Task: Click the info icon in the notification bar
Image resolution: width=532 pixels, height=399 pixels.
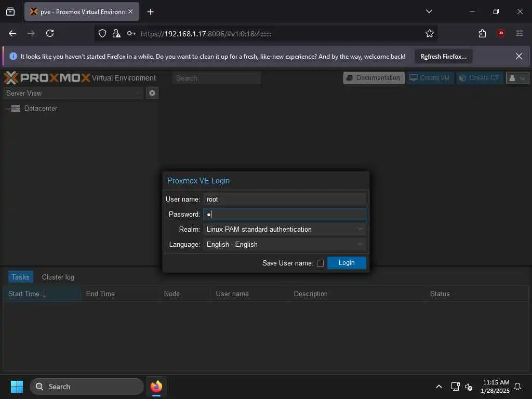Action: coord(13,56)
